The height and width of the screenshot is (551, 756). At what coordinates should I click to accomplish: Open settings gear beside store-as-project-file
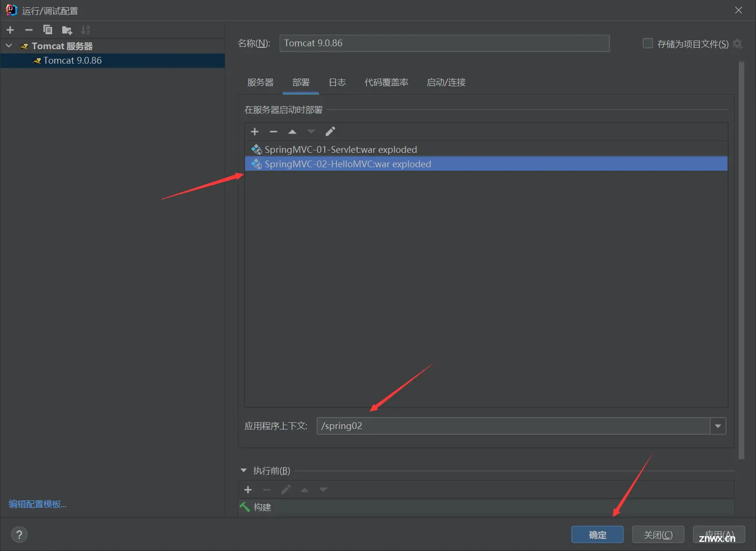[738, 44]
